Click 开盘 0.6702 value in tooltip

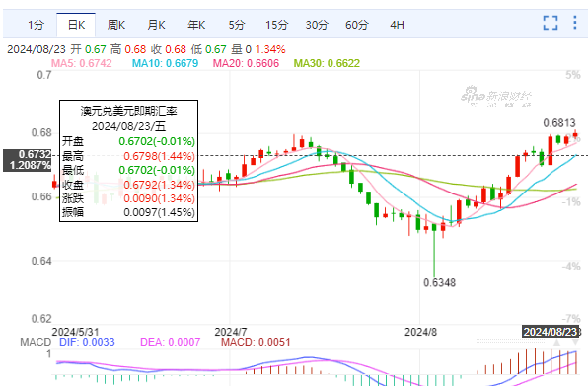tap(157, 141)
